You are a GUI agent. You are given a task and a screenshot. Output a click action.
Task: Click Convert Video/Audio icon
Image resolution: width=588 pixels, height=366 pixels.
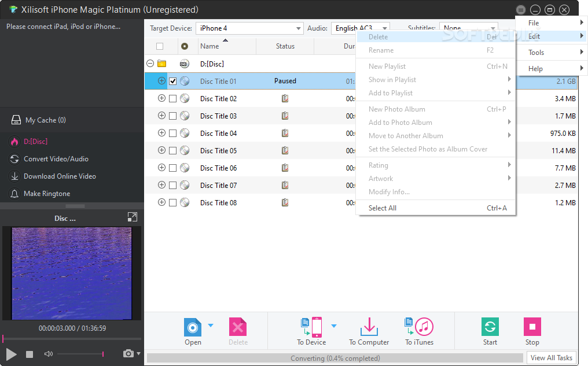14,159
